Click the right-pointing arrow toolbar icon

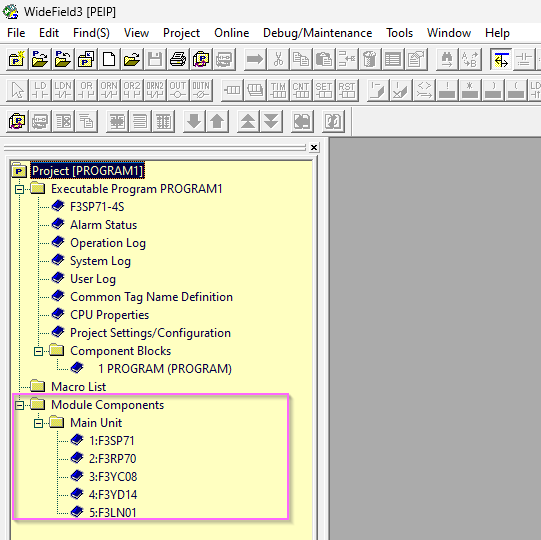pyautogui.click(x=255, y=59)
